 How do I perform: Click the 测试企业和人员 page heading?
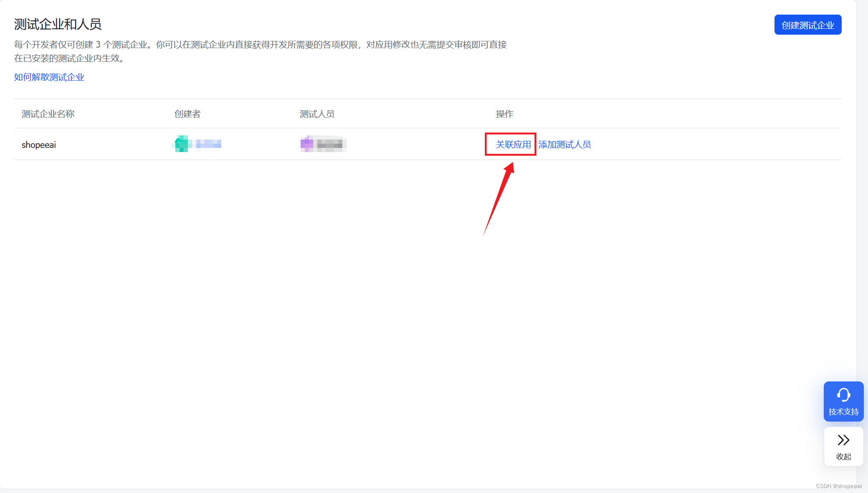pos(58,24)
